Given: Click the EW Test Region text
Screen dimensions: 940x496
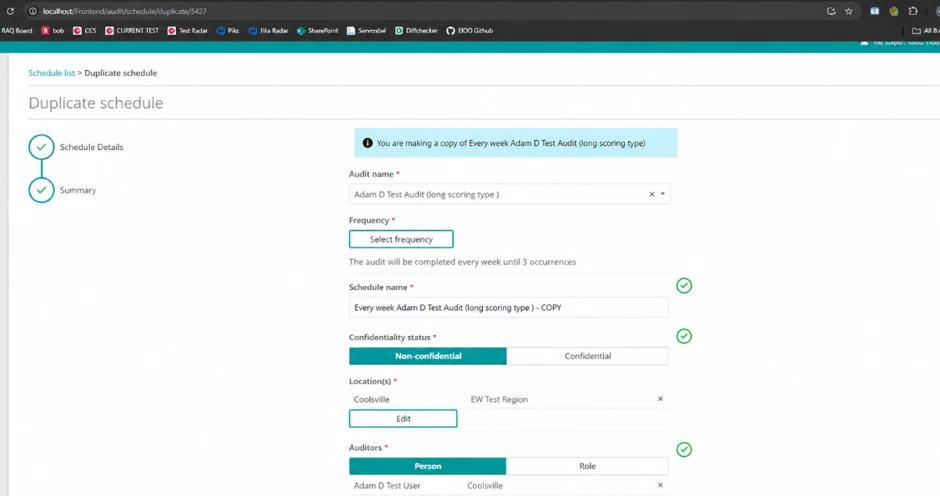Looking at the screenshot, I should point(499,399).
